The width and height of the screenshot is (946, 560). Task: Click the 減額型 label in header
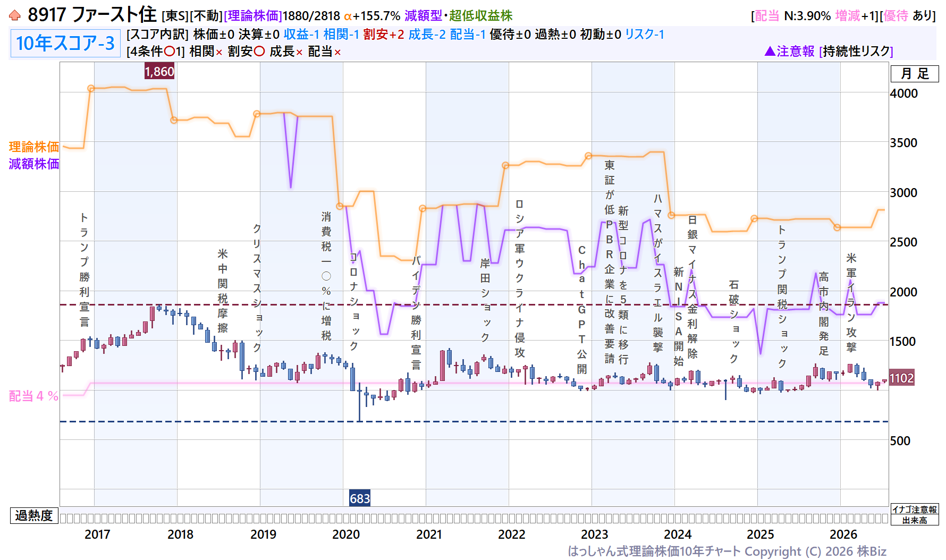pos(423,16)
